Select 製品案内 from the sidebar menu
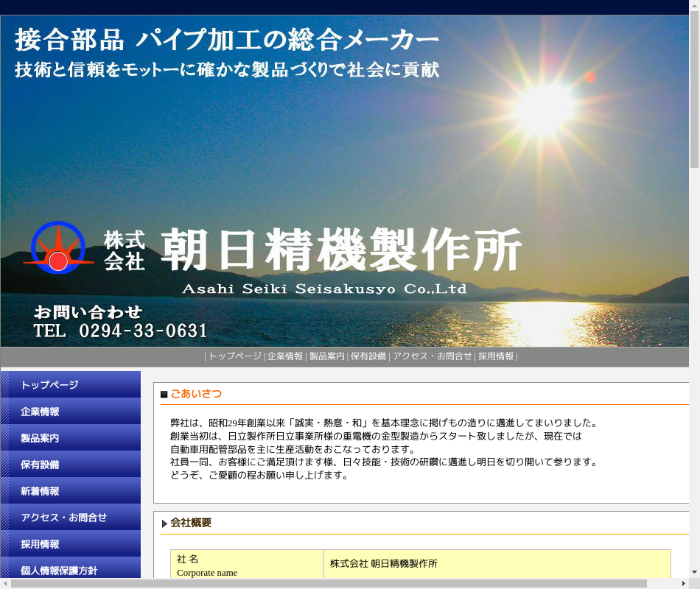Screen dimensions: 700x589 40,438
